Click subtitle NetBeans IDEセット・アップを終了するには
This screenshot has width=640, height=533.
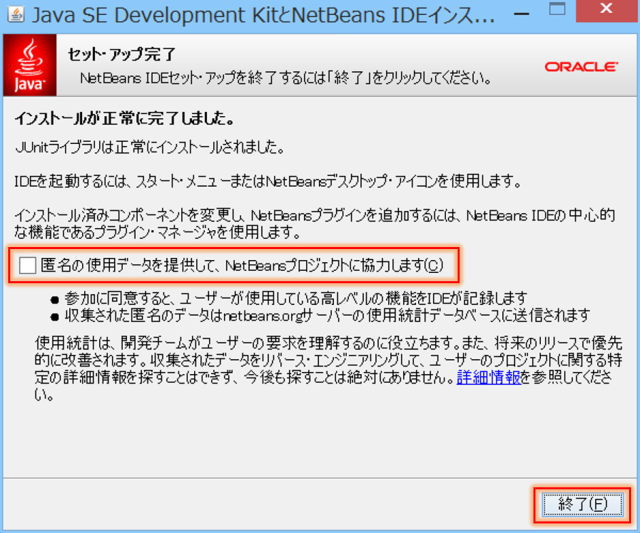click(286, 78)
